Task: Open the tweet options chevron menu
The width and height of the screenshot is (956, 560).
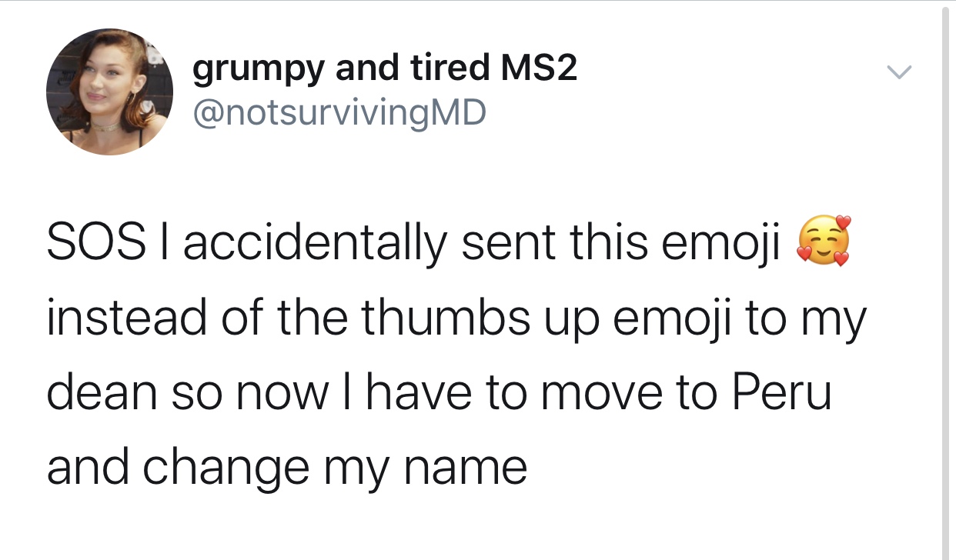Action: tap(898, 73)
